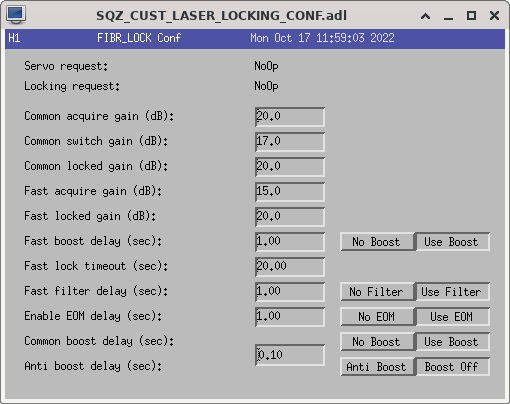Image resolution: width=510 pixels, height=404 pixels.
Task: Choose Use Boost for Common boost delay
Action: [x=452, y=342]
